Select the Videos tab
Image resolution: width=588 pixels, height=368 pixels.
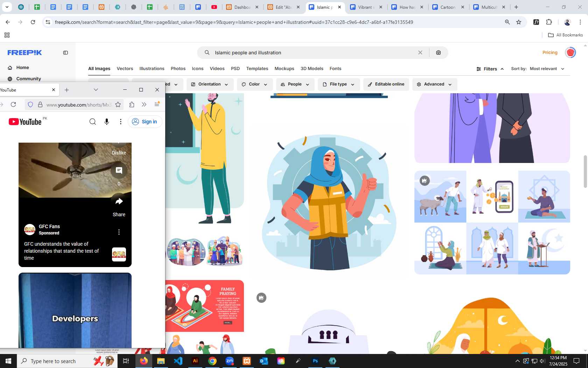click(217, 69)
